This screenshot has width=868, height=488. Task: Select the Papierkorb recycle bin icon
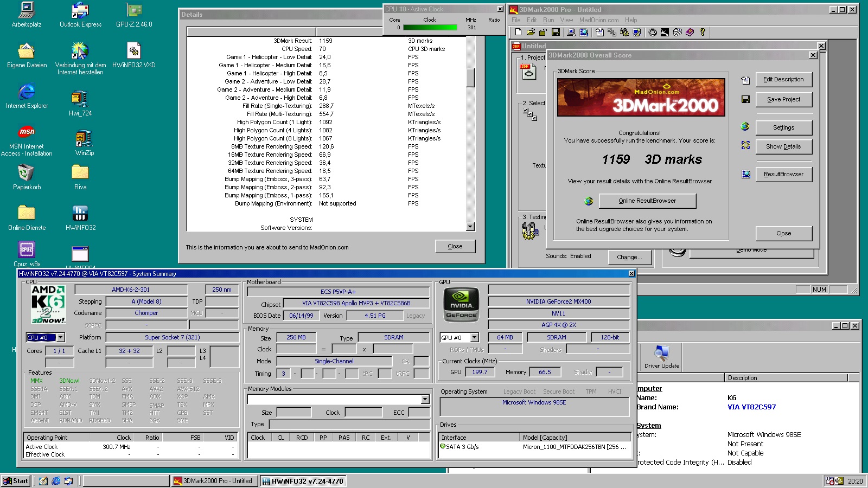(27, 177)
